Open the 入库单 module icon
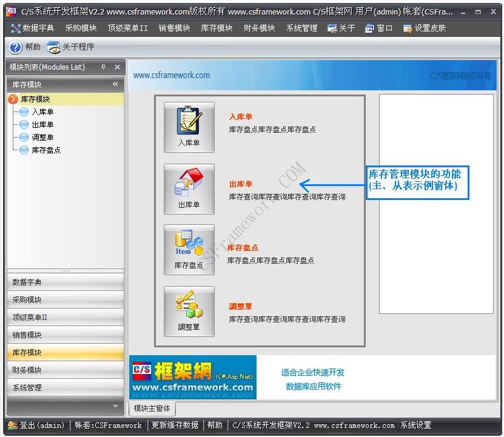This screenshot has width=504, height=437. click(188, 126)
